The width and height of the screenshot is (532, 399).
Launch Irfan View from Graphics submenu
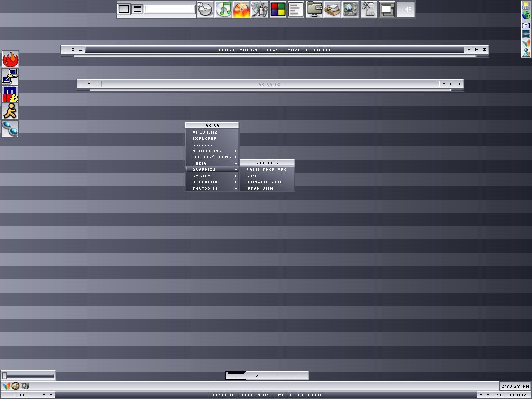pos(267,188)
